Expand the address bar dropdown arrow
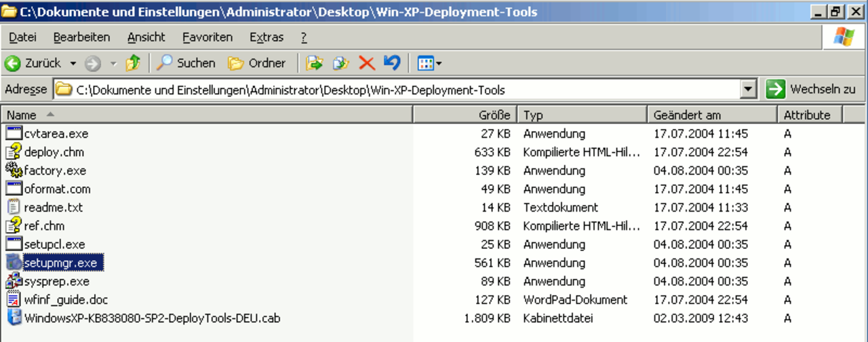Viewport: 868px width, 342px height. coord(749,90)
